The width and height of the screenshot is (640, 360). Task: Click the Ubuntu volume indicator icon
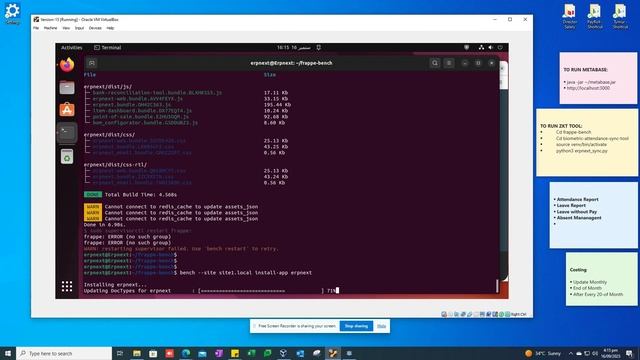[491, 48]
